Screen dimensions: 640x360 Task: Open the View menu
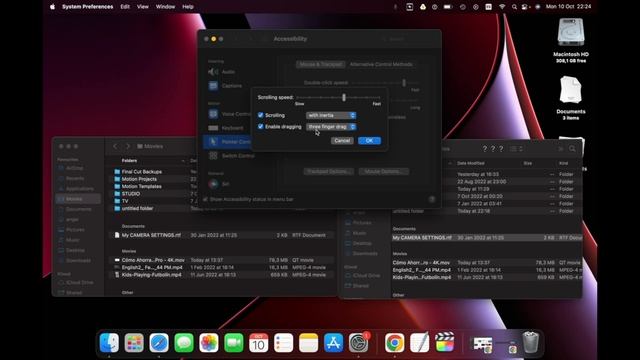point(142,7)
